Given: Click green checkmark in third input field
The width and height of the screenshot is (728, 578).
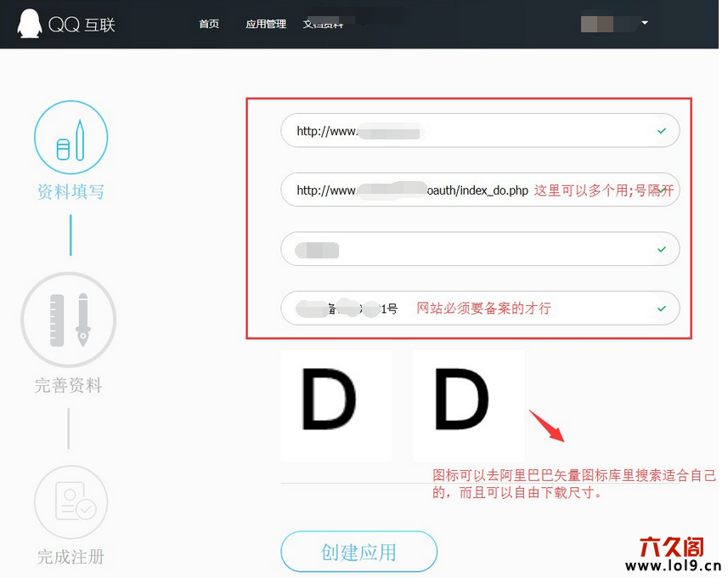Looking at the screenshot, I should tap(661, 250).
